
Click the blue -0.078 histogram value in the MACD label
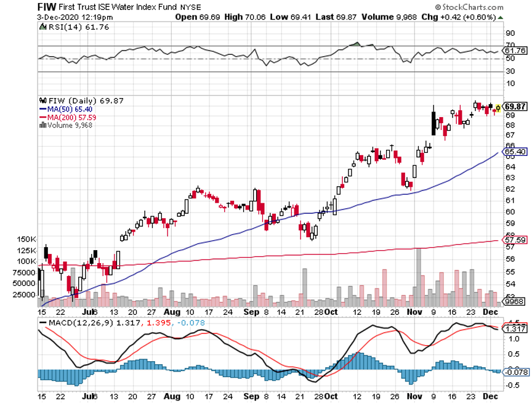point(191,323)
